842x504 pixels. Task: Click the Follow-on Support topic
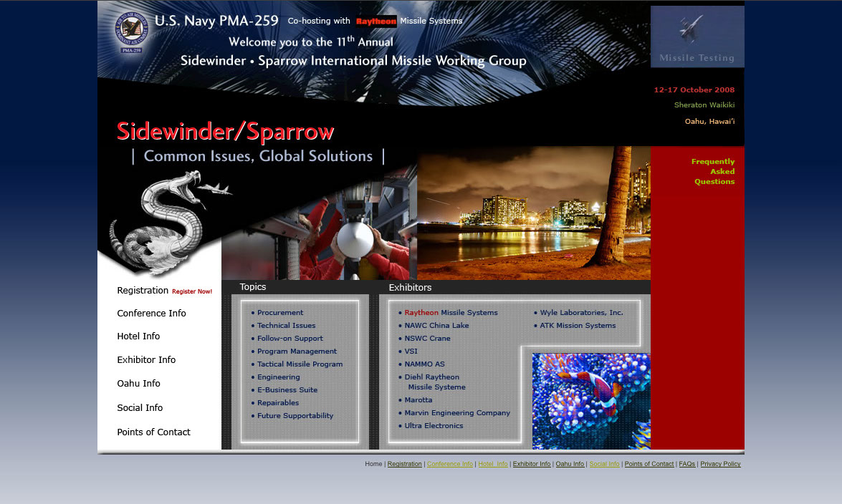290,338
